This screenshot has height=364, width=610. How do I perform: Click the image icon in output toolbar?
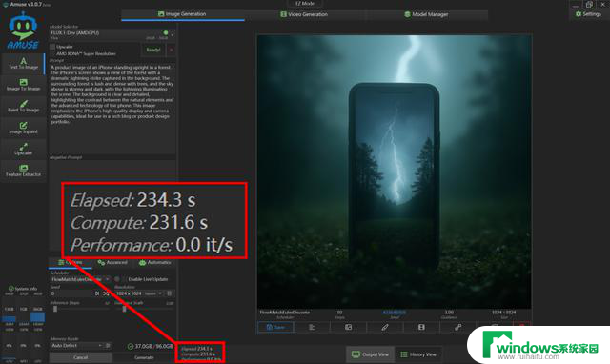coord(348,328)
